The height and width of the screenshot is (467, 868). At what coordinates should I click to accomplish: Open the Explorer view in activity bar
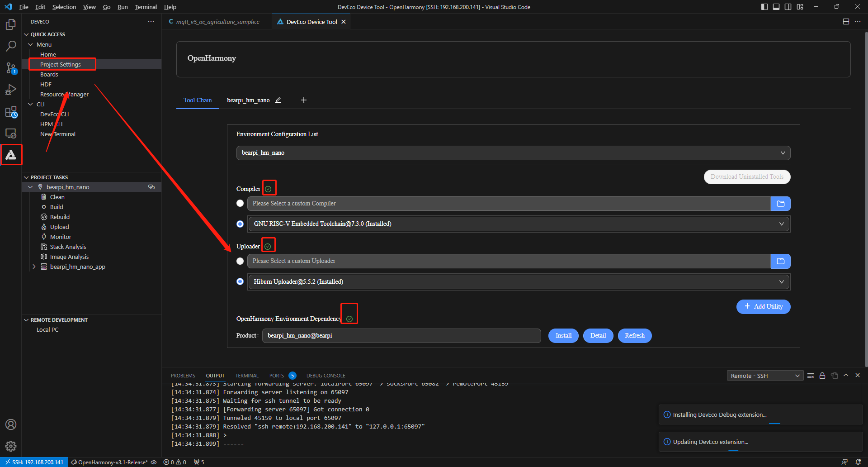click(11, 24)
